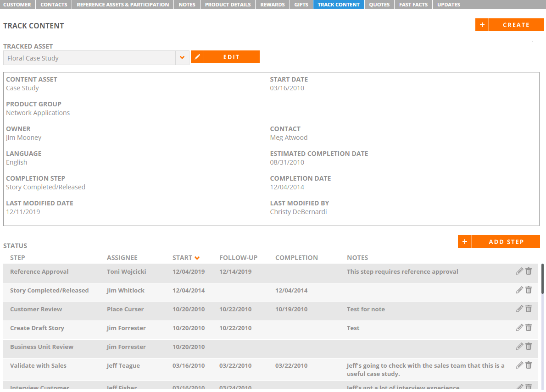This screenshot has width=546, height=392.
Task: Click the Business Unit Review step name
Action: coord(42,347)
